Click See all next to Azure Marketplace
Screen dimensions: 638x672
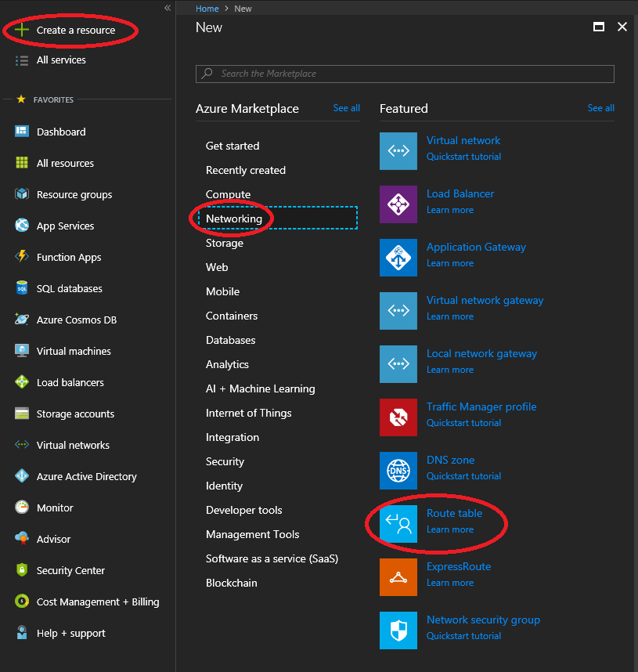[x=346, y=108]
